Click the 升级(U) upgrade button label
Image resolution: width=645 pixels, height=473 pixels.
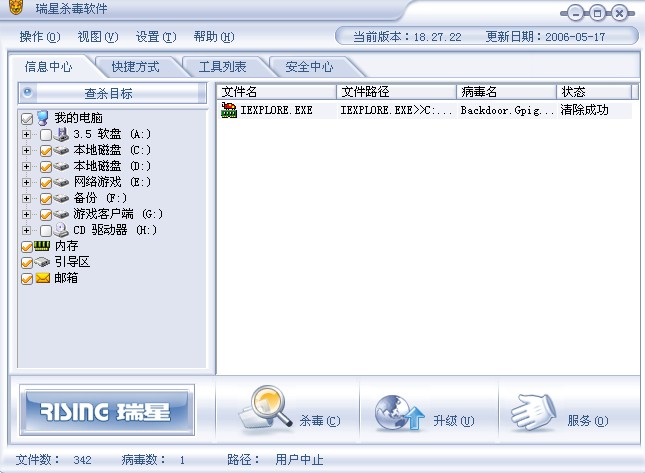click(454, 420)
